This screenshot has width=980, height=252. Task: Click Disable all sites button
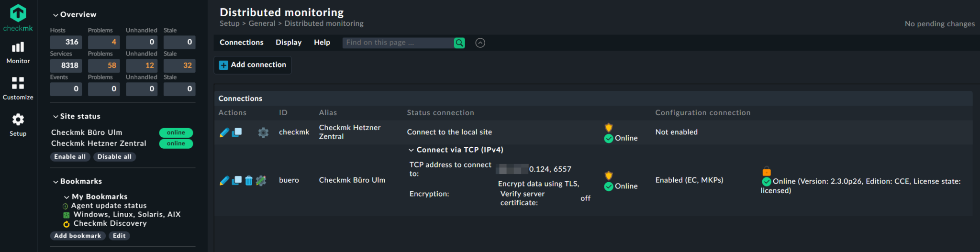coord(114,157)
